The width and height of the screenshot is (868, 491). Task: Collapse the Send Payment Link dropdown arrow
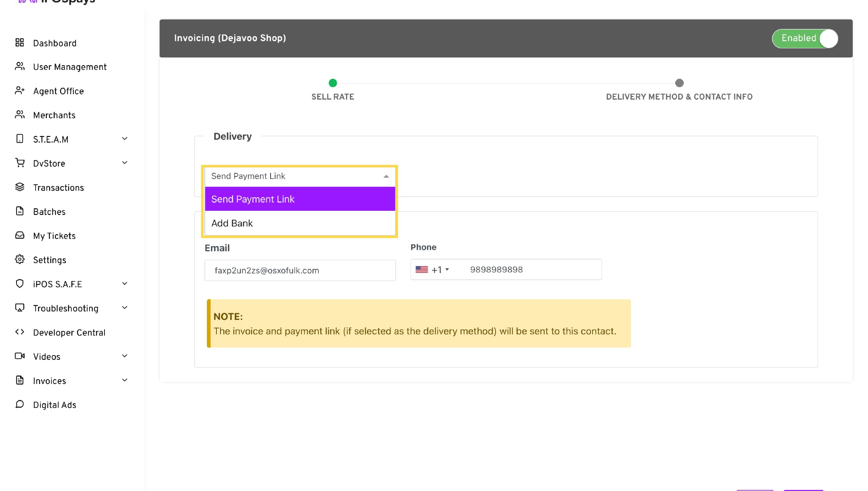[x=386, y=176]
